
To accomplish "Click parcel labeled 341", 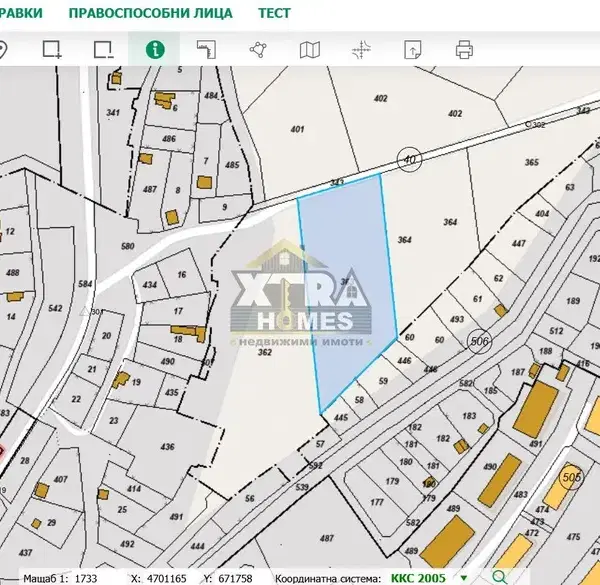I will [113, 112].
